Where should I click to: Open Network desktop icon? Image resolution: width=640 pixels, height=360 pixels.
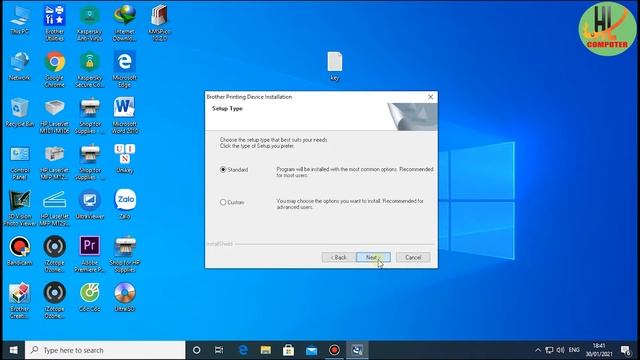coord(20,67)
